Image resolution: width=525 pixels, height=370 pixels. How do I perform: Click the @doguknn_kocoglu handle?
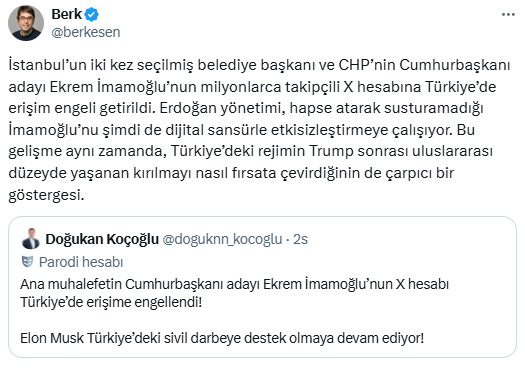pyautogui.click(x=222, y=239)
